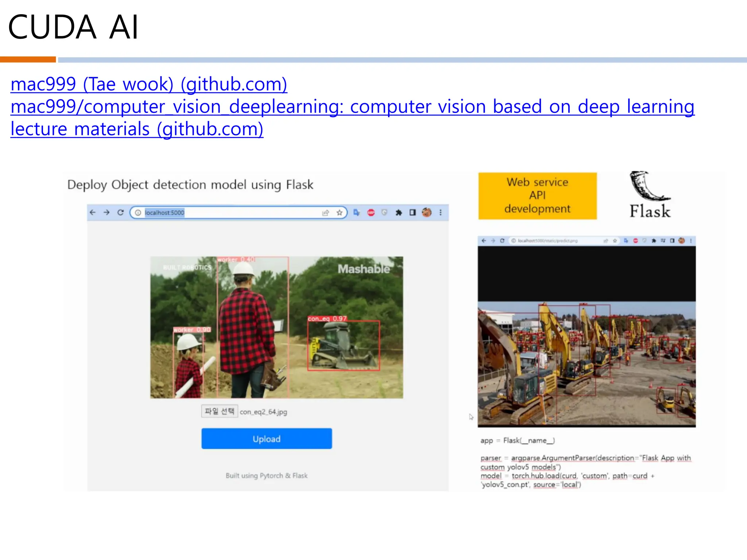This screenshot has height=560, width=747.
Task: Click the yellow Web service API development box
Action: (537, 196)
